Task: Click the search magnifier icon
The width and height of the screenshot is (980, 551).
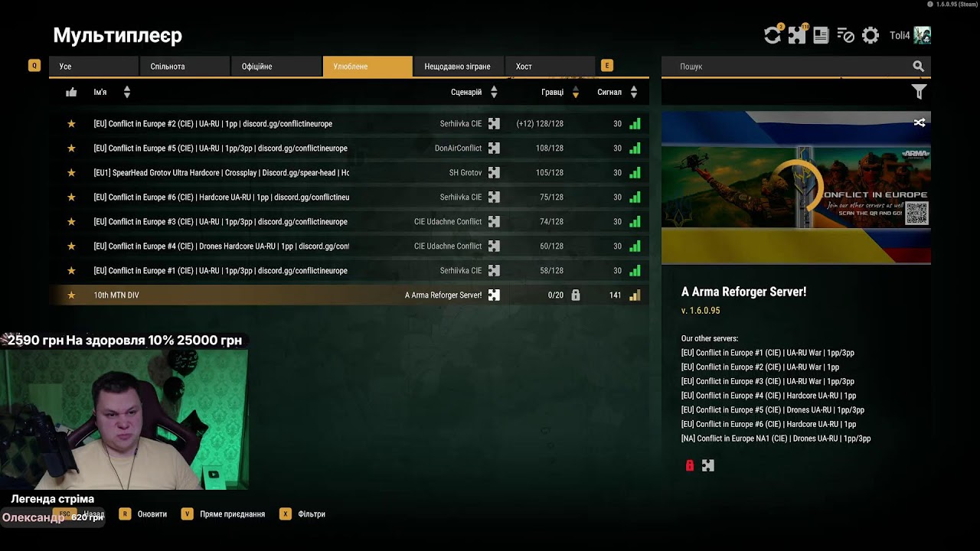Action: 919,67
